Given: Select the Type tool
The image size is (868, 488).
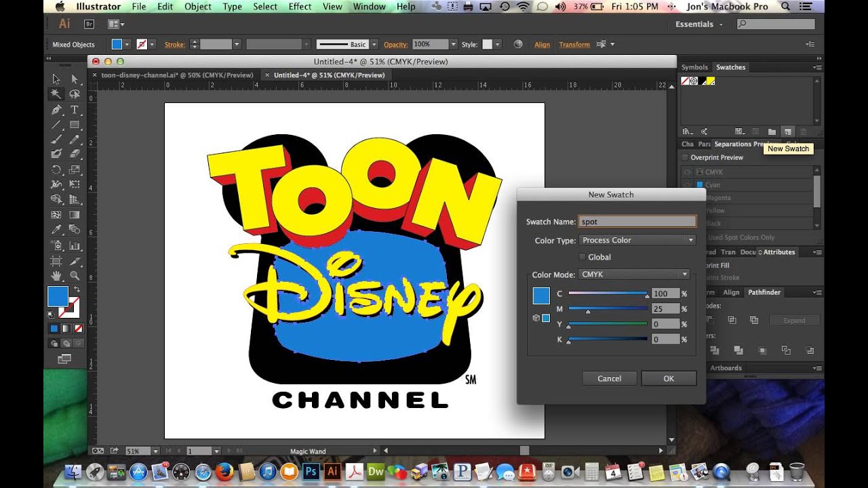Looking at the screenshot, I should 75,110.
